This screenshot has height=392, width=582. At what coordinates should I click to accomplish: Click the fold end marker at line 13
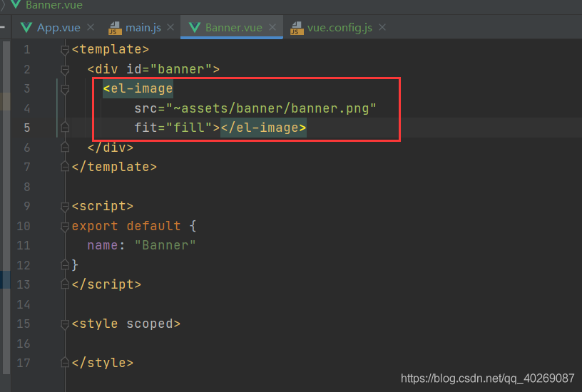pos(65,284)
